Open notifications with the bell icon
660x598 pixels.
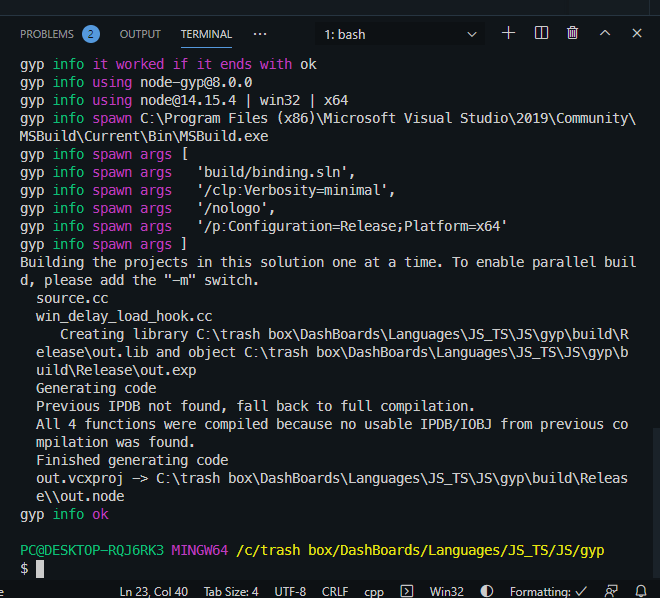pyautogui.click(x=641, y=591)
